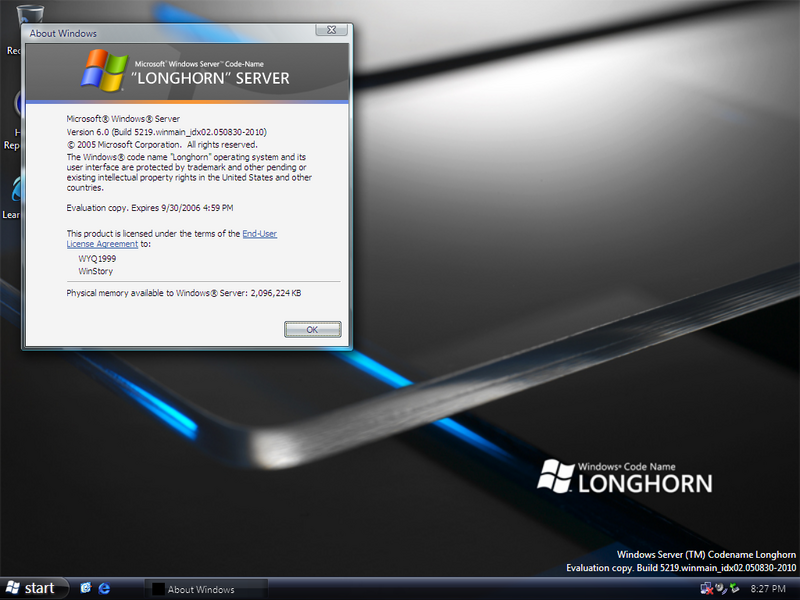Click the 8:27 PM clock
Screen dimensions: 800x600
768,589
